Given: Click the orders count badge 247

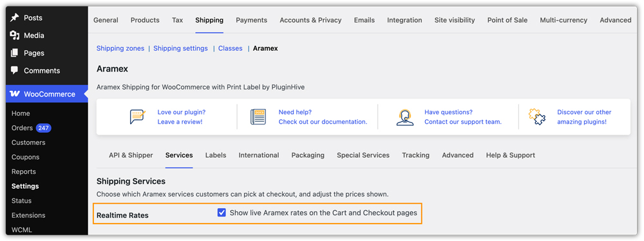Looking at the screenshot, I should (x=44, y=128).
